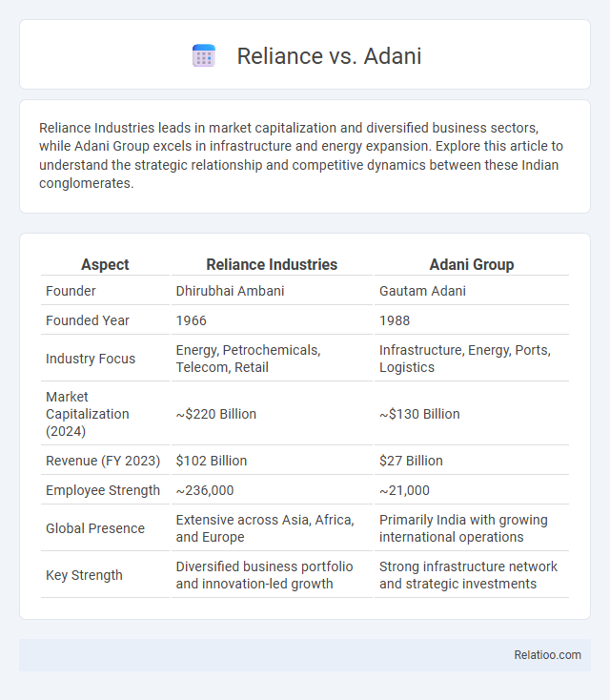Click 'Infrastructure, Energy, Ports, Logistics' cell
610x700 pixels.
(465, 359)
